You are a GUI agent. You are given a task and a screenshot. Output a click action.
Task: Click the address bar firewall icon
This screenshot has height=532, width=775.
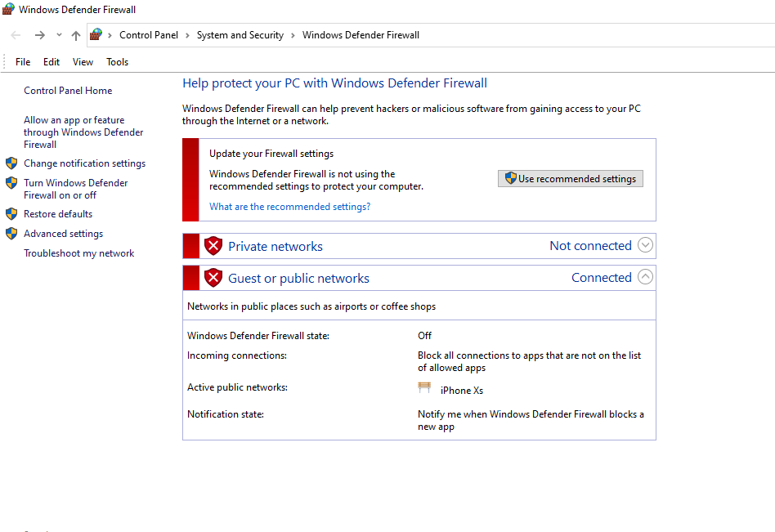click(96, 34)
